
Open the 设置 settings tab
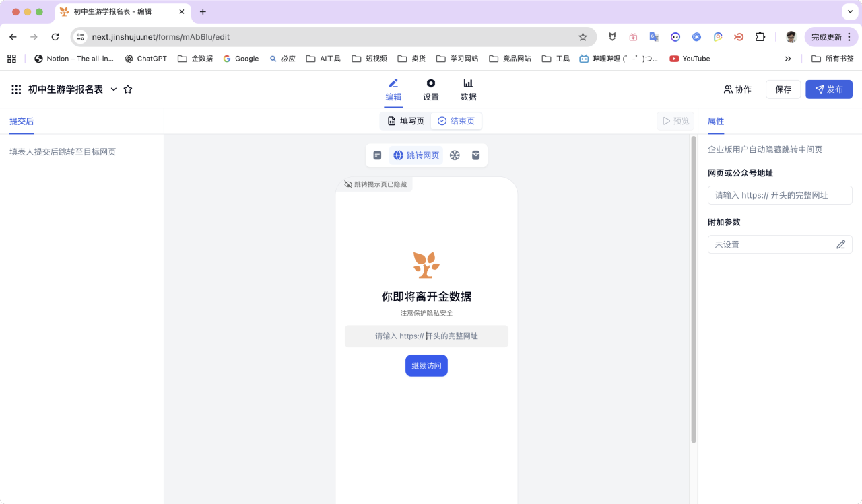pyautogui.click(x=431, y=89)
